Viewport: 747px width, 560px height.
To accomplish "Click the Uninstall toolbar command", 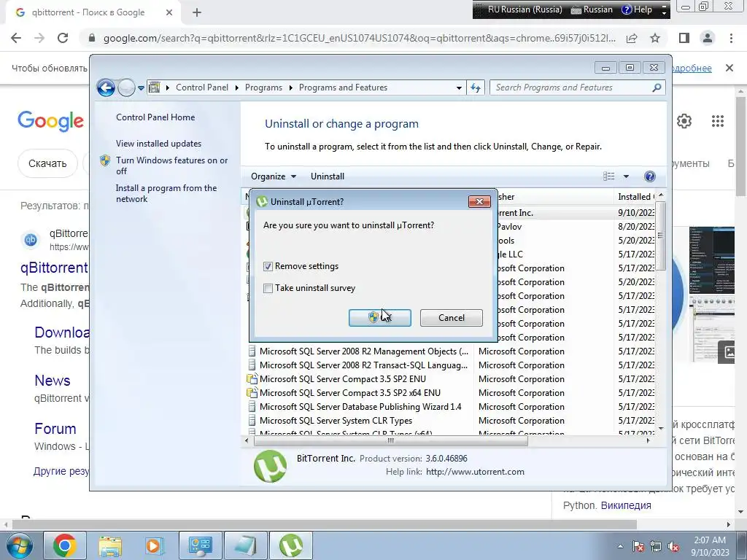I will coord(328,176).
